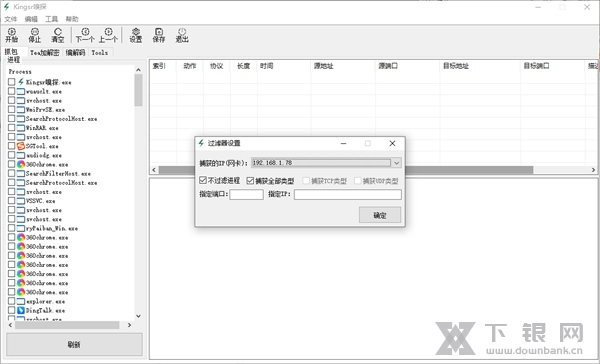The width and height of the screenshot is (600, 364).
Task: Click the DingTalk.exe process icon
Action: (21, 310)
